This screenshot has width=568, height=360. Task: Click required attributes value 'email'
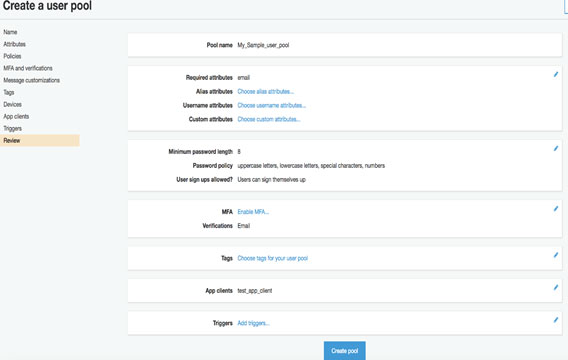(x=243, y=78)
